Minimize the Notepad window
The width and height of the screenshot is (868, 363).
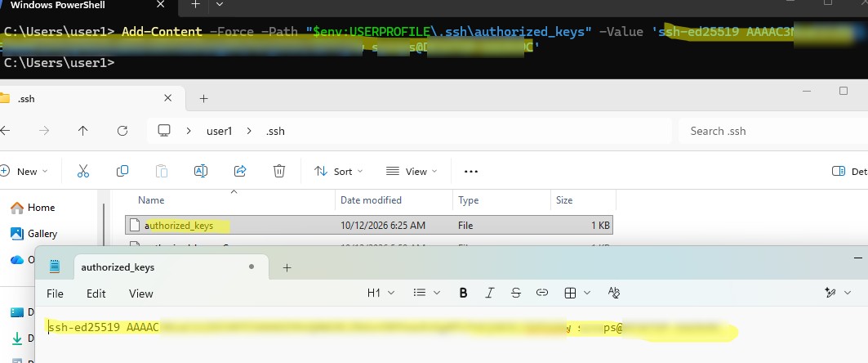coord(858,258)
